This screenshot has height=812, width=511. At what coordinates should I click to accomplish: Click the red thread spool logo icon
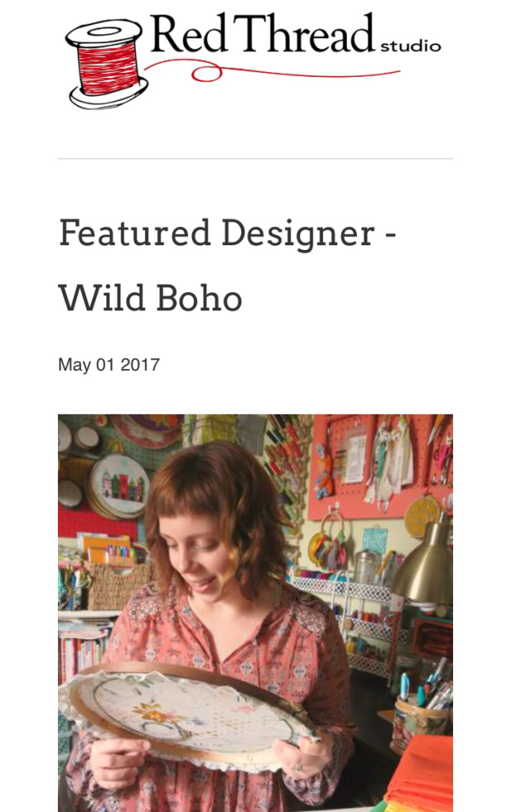click(104, 63)
